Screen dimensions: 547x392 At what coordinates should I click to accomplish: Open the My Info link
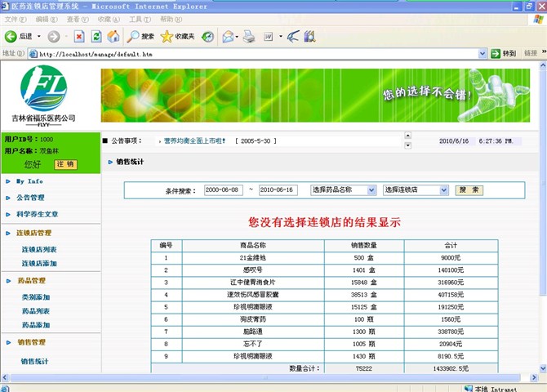pos(29,181)
